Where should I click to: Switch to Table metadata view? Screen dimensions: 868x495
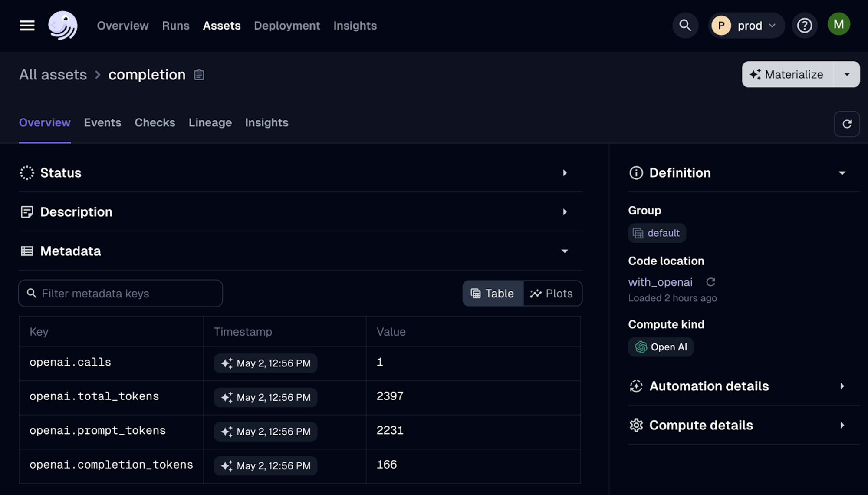coord(493,294)
